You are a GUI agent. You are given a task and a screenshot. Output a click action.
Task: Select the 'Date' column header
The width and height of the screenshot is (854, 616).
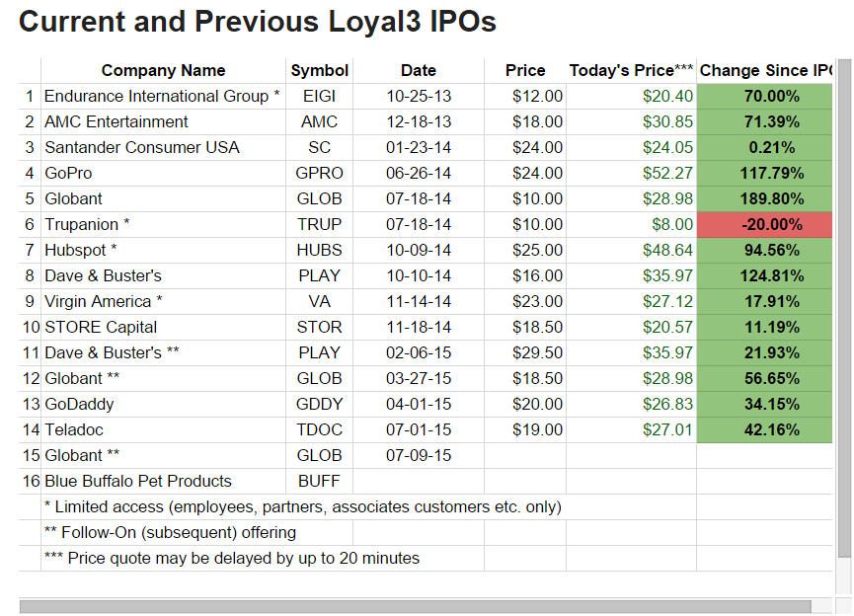tap(419, 71)
